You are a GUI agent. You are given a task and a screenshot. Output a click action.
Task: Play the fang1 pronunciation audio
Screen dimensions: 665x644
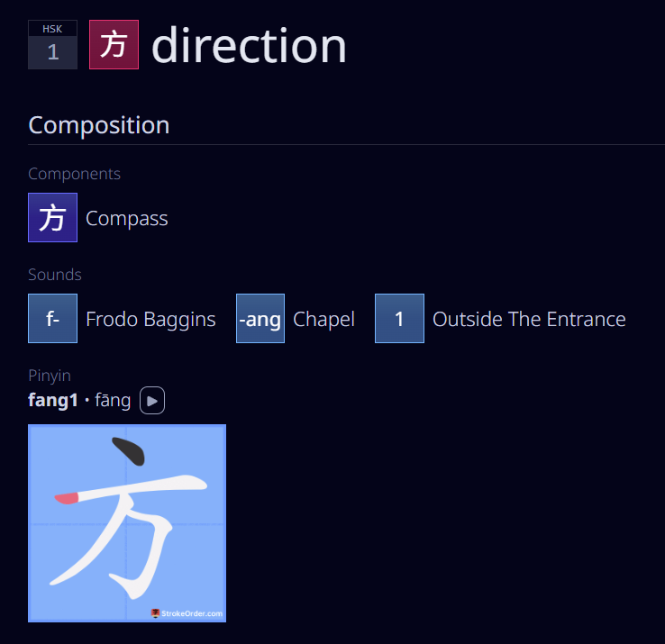tap(152, 400)
